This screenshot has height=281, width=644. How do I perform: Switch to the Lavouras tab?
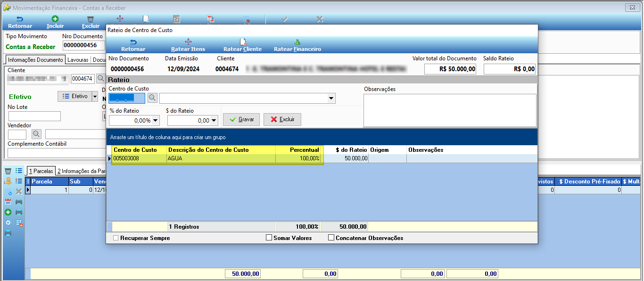[x=78, y=60]
